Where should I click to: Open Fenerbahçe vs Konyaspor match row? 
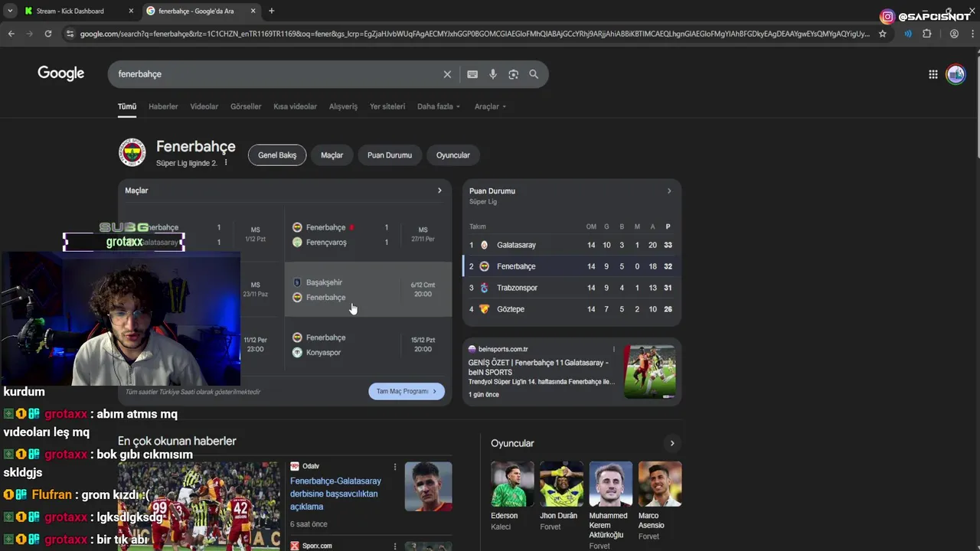coord(368,344)
